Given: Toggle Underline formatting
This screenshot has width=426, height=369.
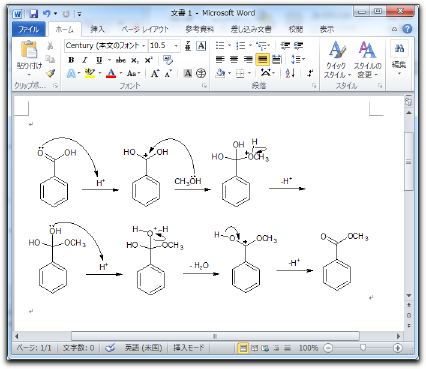Looking at the screenshot, I should (99, 60).
